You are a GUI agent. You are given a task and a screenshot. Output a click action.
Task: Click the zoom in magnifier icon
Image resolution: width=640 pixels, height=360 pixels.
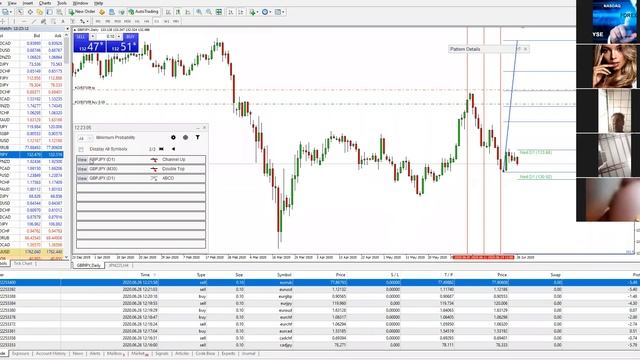[199, 12]
